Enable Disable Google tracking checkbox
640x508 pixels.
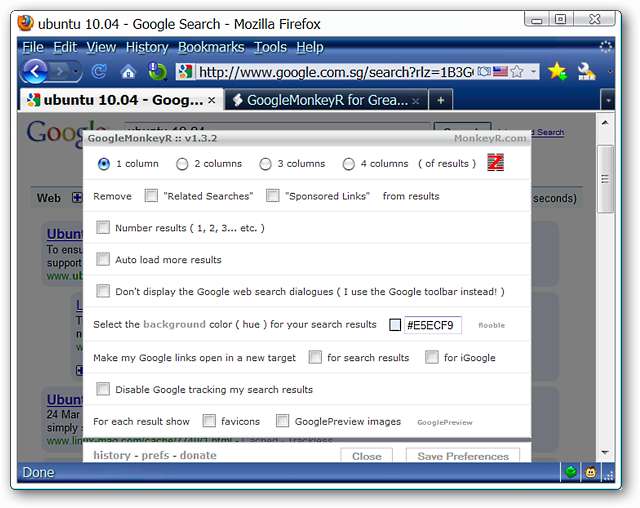(x=103, y=389)
